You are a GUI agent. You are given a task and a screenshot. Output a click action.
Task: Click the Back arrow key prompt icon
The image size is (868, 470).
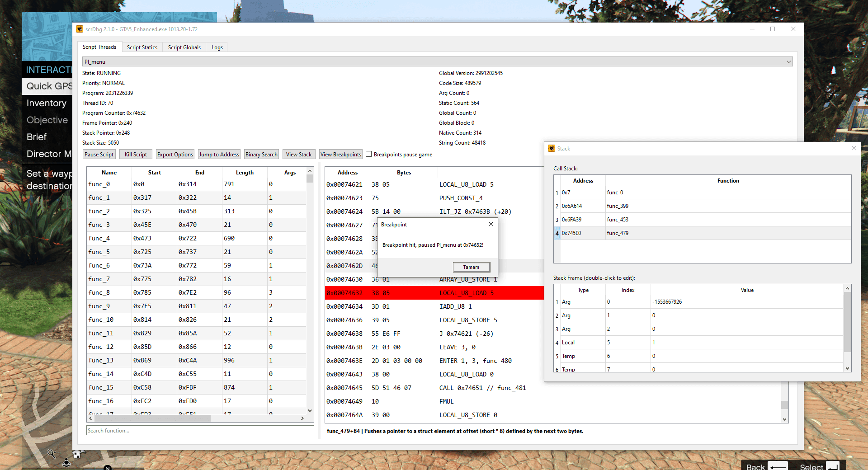pyautogui.click(x=778, y=465)
